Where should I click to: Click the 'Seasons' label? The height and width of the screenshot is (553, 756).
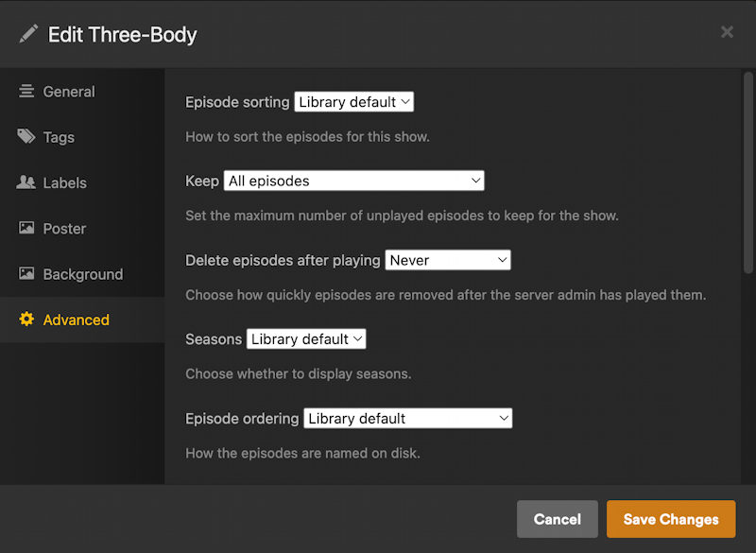pyautogui.click(x=214, y=339)
